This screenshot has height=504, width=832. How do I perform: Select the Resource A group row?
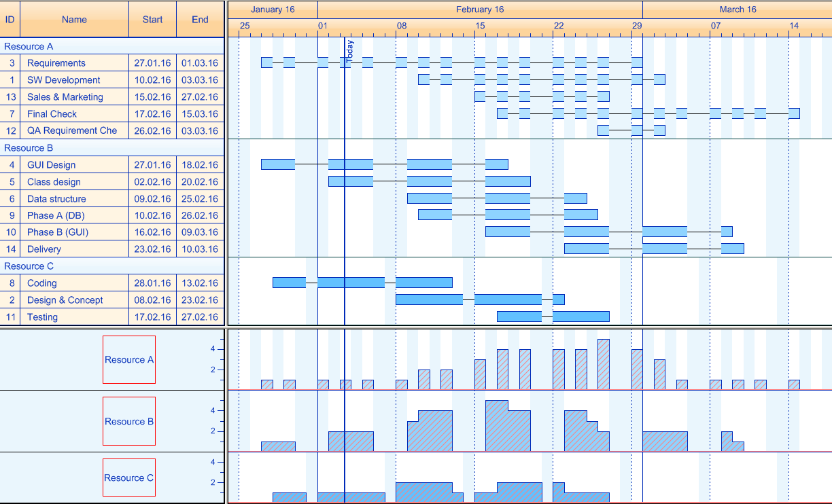[x=112, y=46]
